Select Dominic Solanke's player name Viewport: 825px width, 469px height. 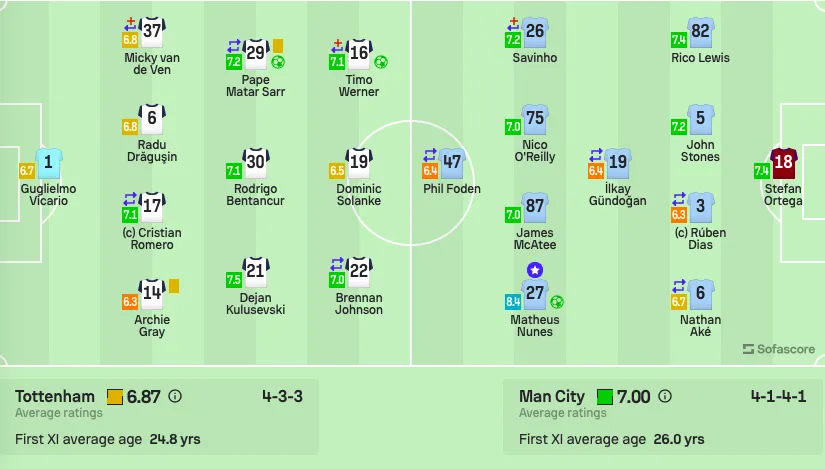[359, 195]
